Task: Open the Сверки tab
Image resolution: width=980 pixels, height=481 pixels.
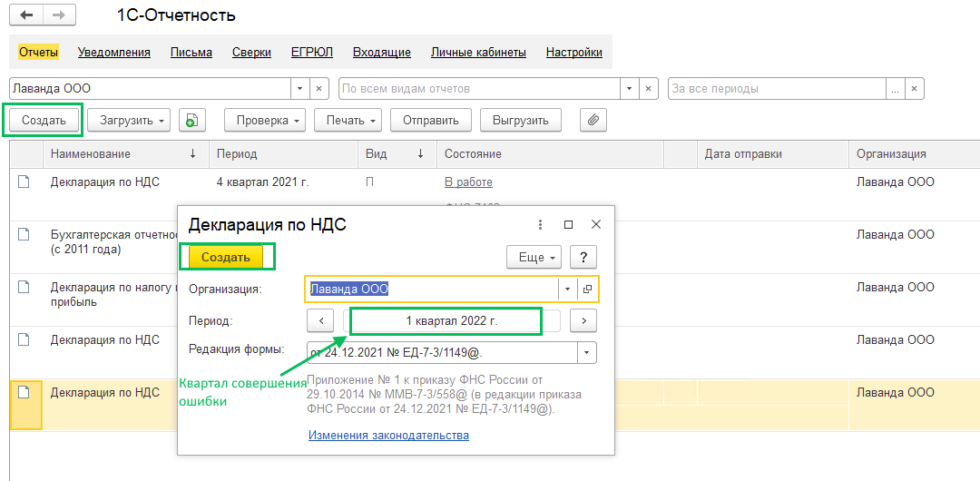Action: tap(251, 53)
